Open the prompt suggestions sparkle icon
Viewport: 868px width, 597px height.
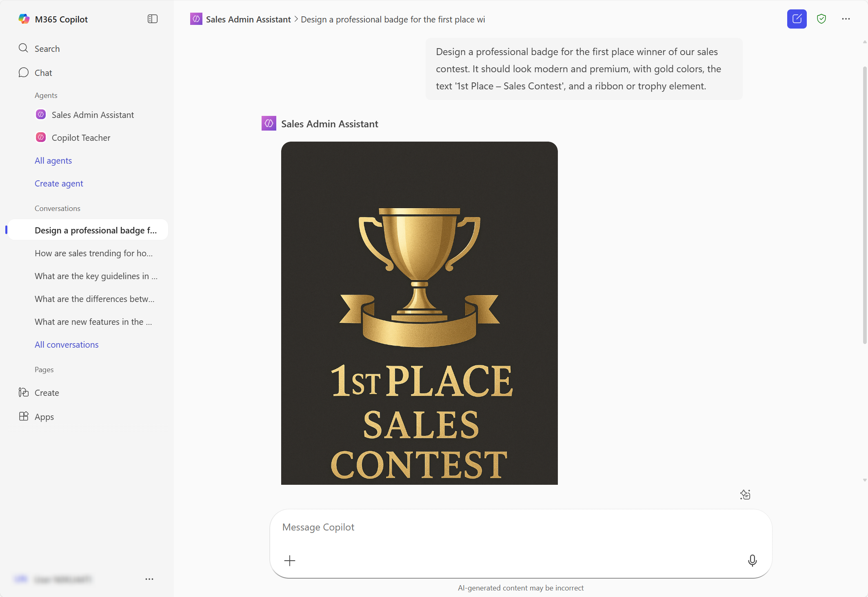click(x=745, y=495)
